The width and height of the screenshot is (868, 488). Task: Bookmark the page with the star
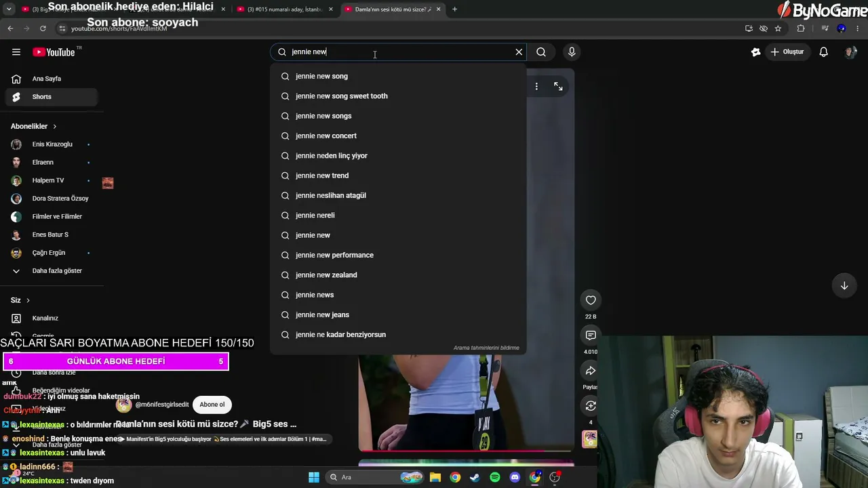pyautogui.click(x=778, y=28)
